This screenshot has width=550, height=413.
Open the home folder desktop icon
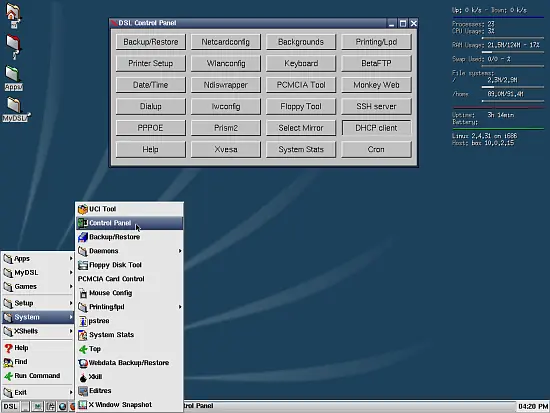tap(13, 15)
